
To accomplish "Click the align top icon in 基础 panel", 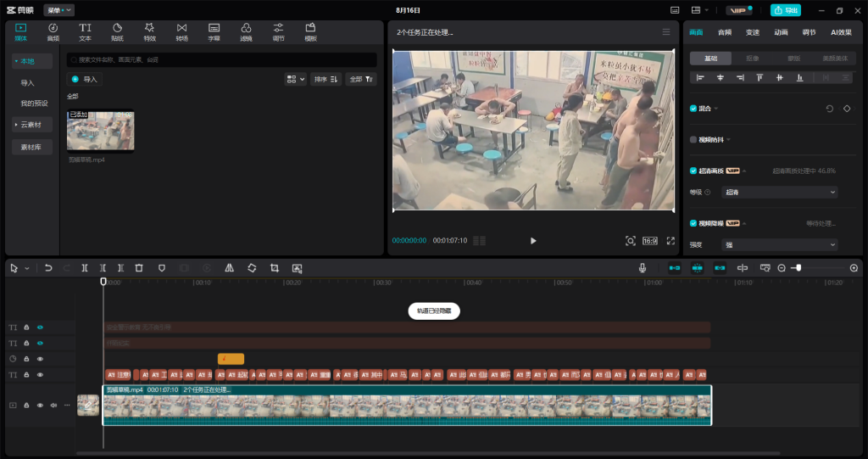I will tap(759, 77).
